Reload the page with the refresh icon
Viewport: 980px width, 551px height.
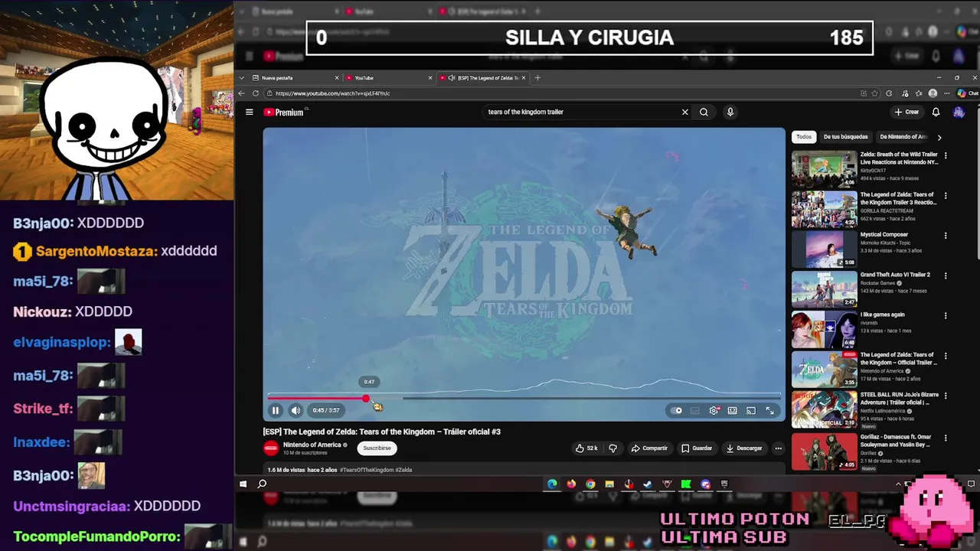coord(256,93)
